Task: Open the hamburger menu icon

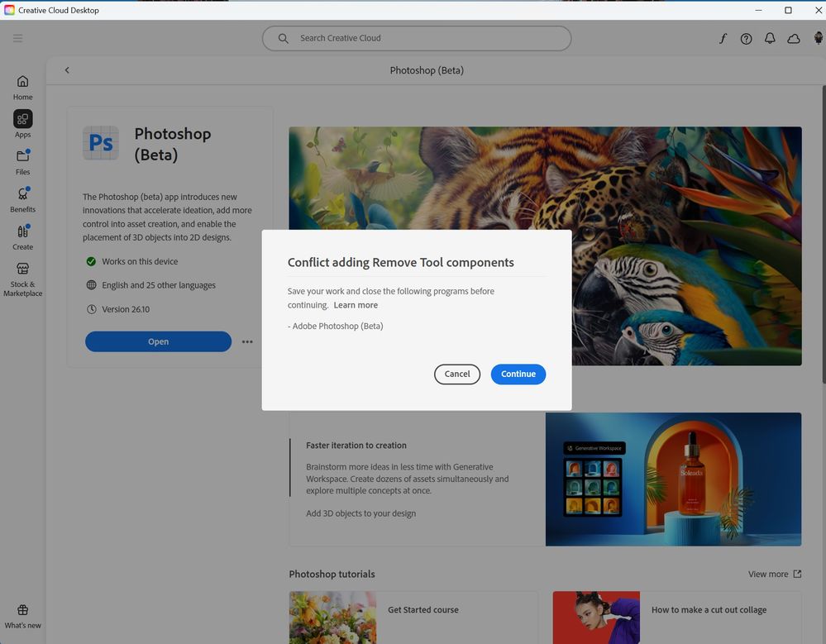Action: point(18,38)
